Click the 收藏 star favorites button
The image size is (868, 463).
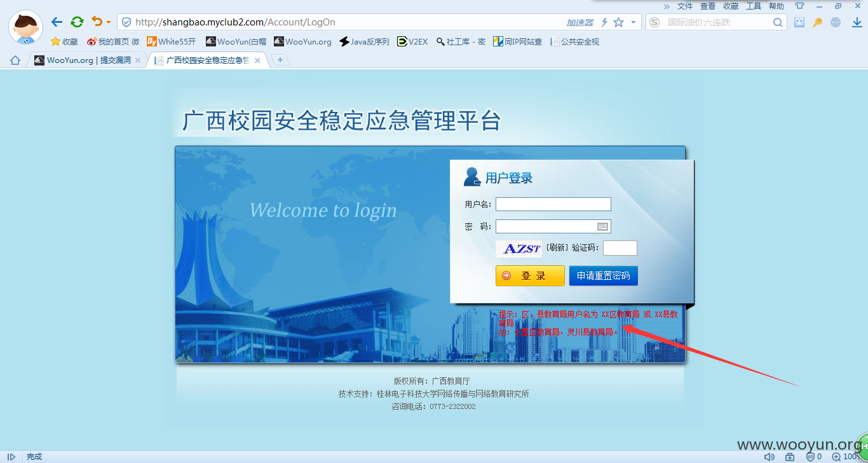(x=64, y=42)
